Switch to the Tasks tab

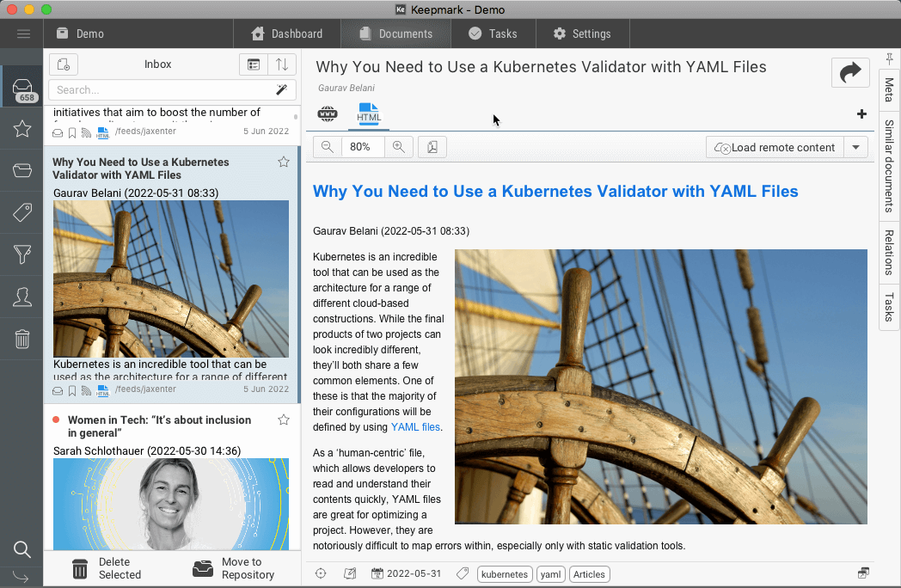[493, 34]
